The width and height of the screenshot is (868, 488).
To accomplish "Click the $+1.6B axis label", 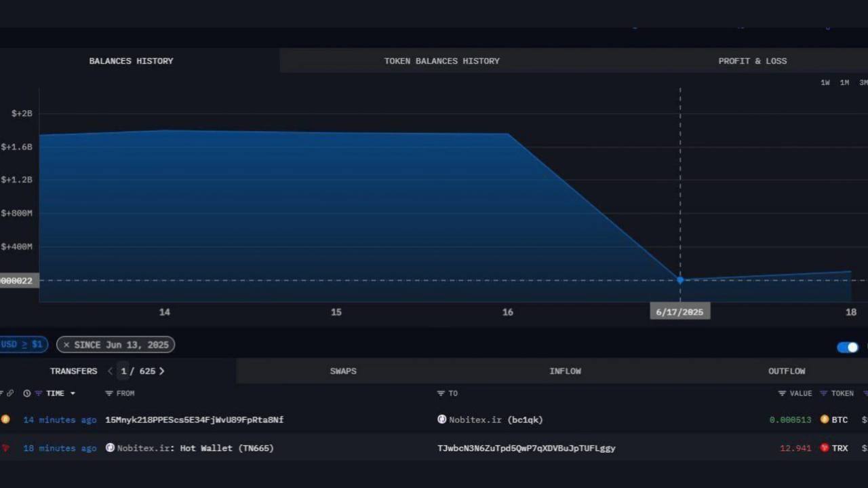I will pyautogui.click(x=16, y=147).
